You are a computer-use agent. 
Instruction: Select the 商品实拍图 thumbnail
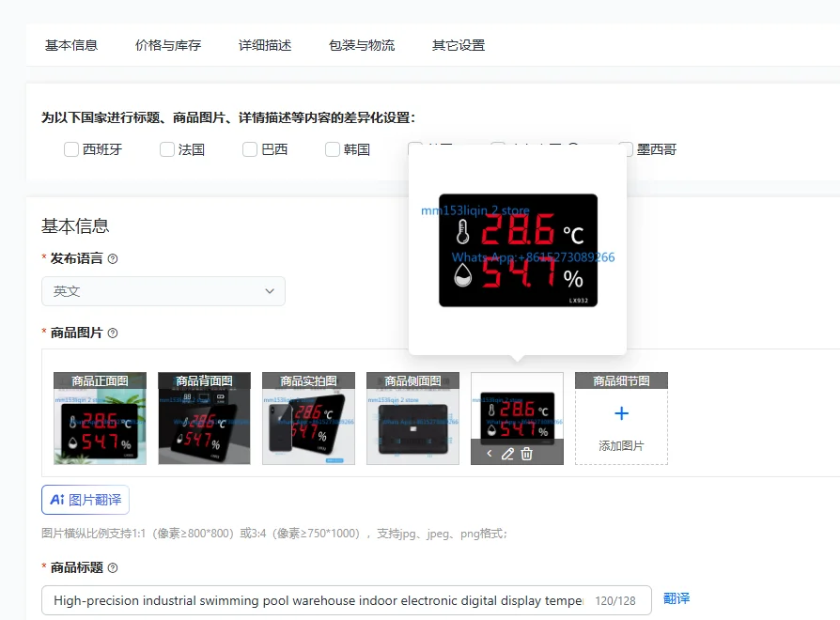point(308,418)
